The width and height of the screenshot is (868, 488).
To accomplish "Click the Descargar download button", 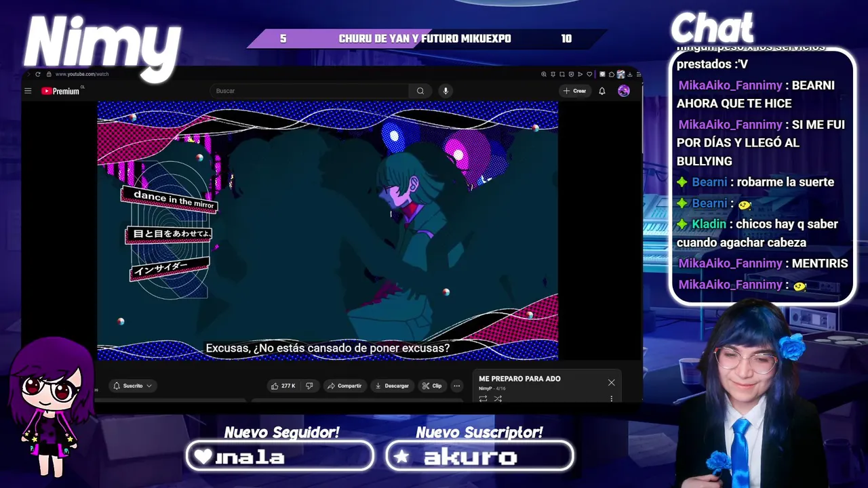I will [392, 386].
